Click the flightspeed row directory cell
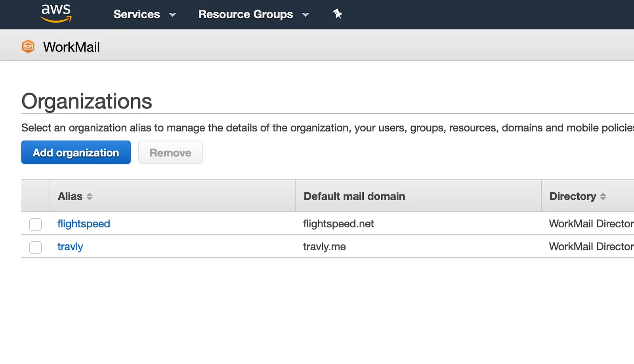The image size is (634, 364). point(591,224)
